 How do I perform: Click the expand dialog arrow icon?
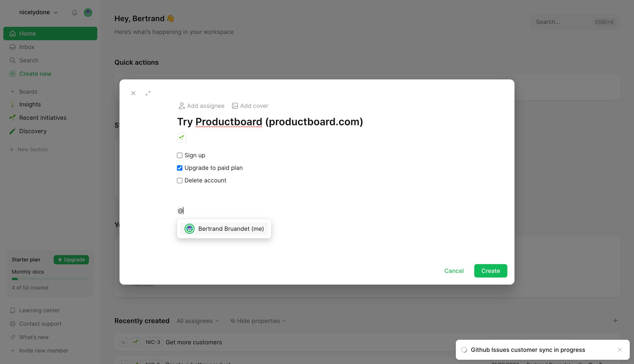(x=148, y=93)
